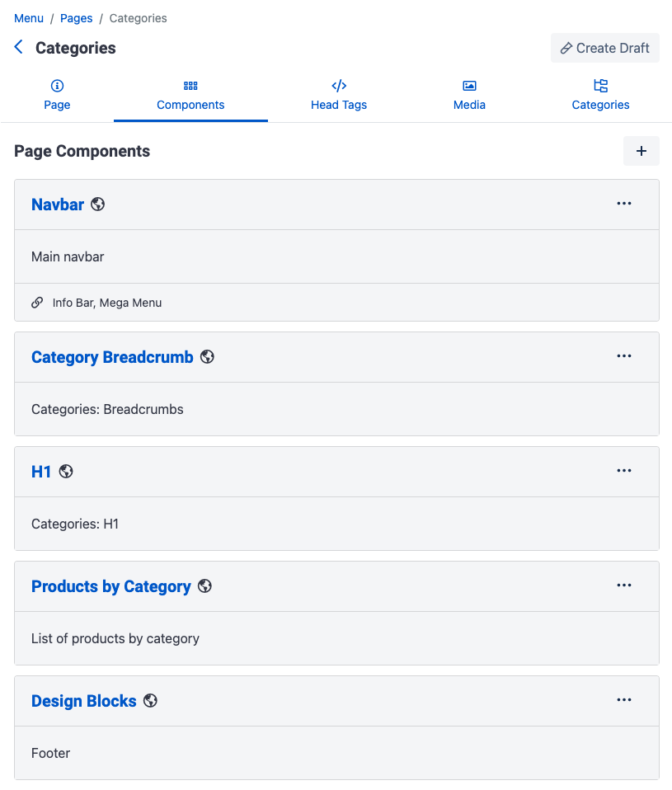
Task: Click the globe icon beside Navbar
Action: [98, 204]
